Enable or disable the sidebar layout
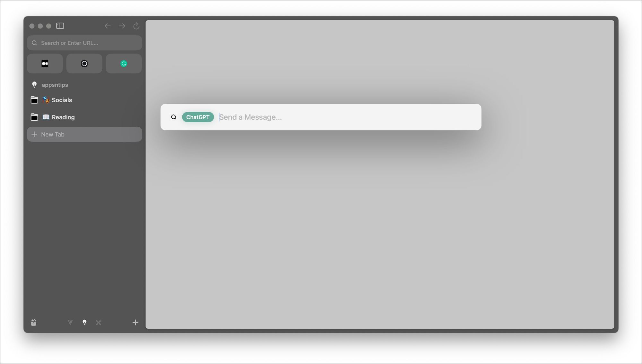The width and height of the screenshot is (642, 364). (x=60, y=26)
